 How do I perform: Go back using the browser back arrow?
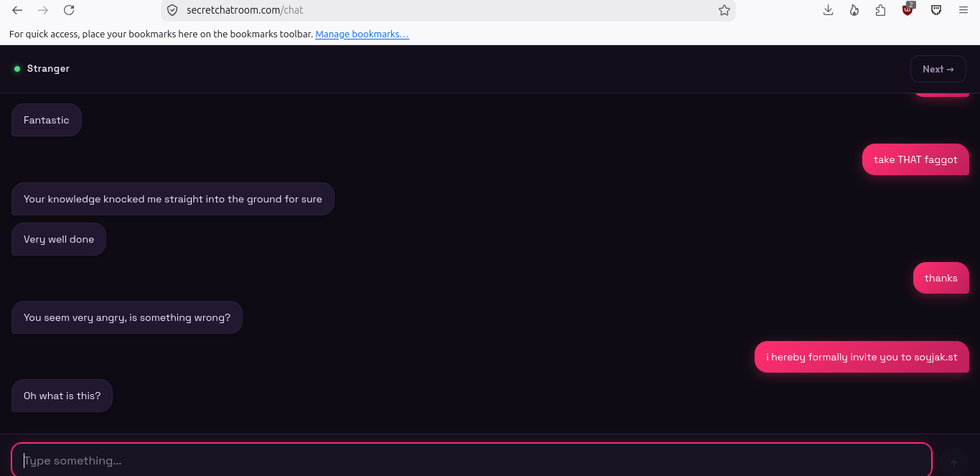tap(17, 10)
